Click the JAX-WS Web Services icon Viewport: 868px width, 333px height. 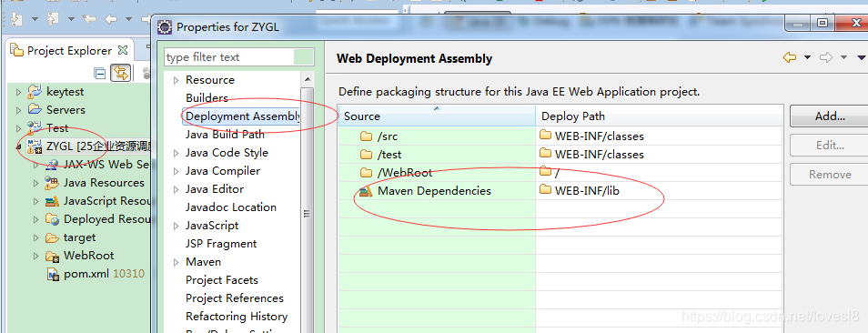click(52, 165)
